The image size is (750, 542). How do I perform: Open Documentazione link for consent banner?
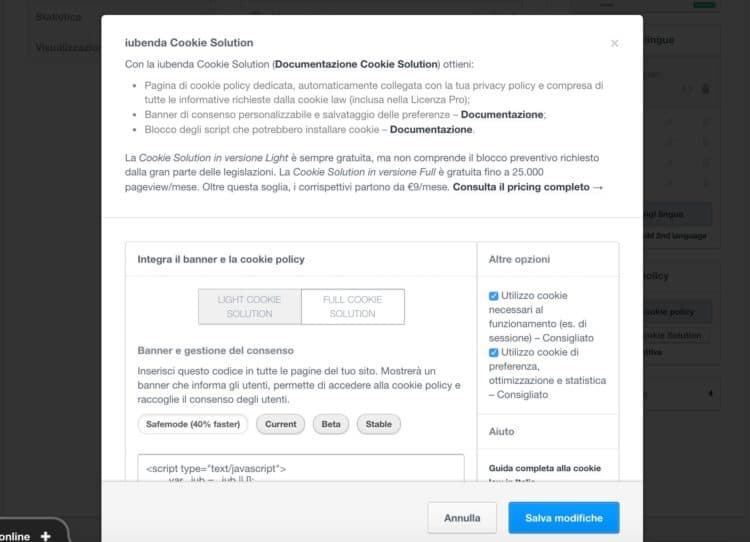coord(502,115)
